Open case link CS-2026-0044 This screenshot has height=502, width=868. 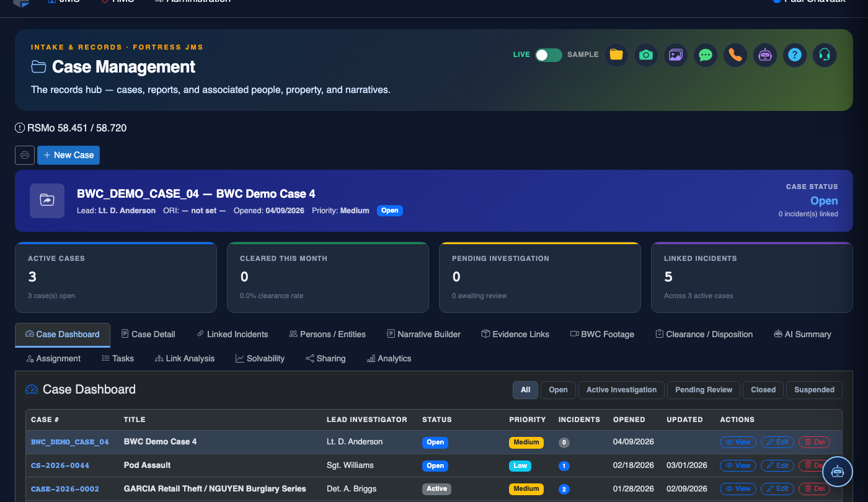click(x=60, y=465)
